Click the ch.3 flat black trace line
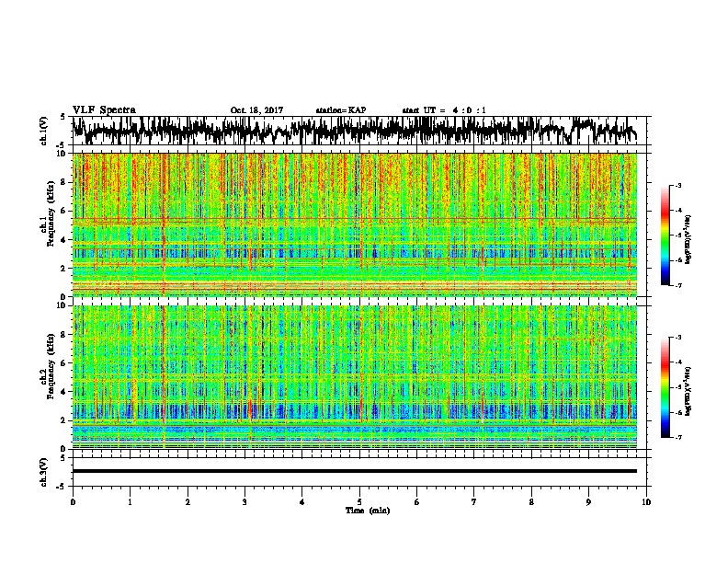This screenshot has width=728, height=563. pos(354,471)
